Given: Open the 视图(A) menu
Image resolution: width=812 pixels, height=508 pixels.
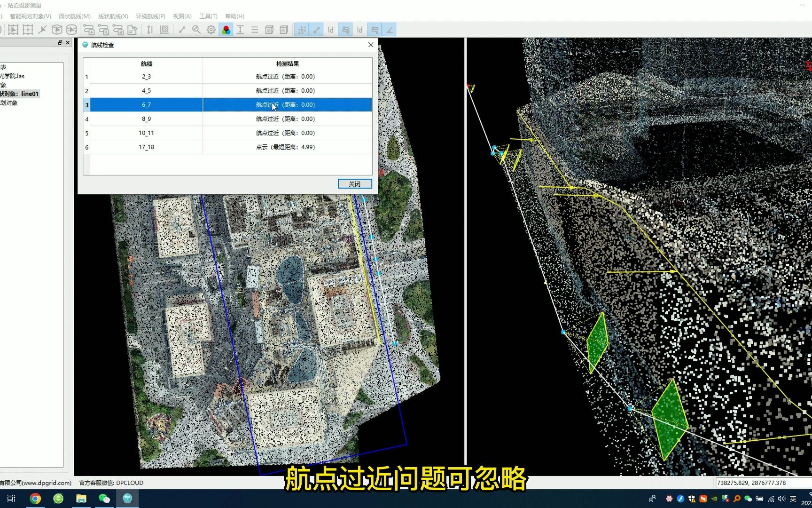Looking at the screenshot, I should tap(182, 16).
